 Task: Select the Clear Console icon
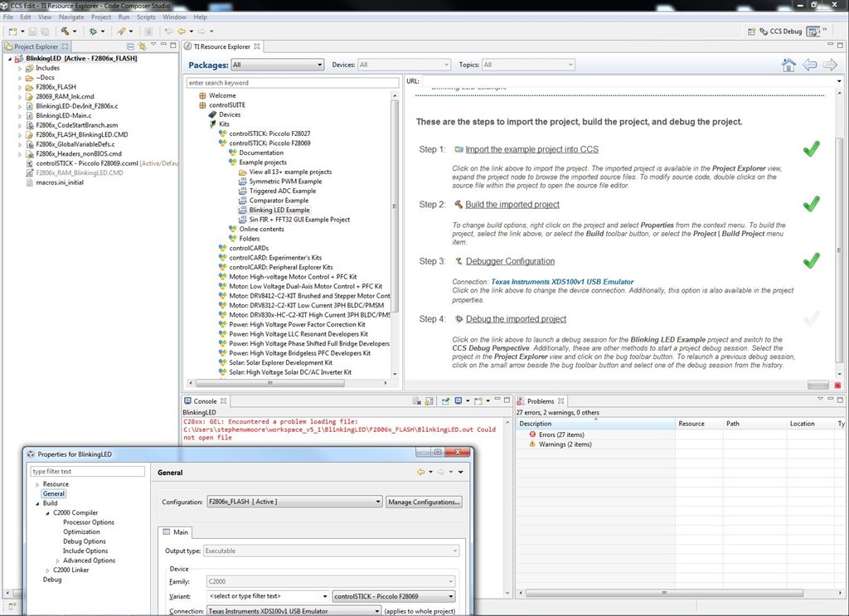(x=418, y=400)
